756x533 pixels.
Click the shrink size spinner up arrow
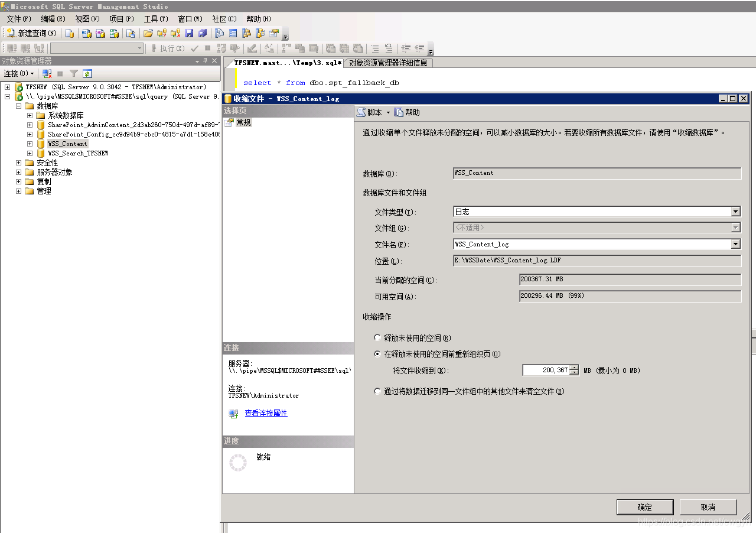(574, 368)
